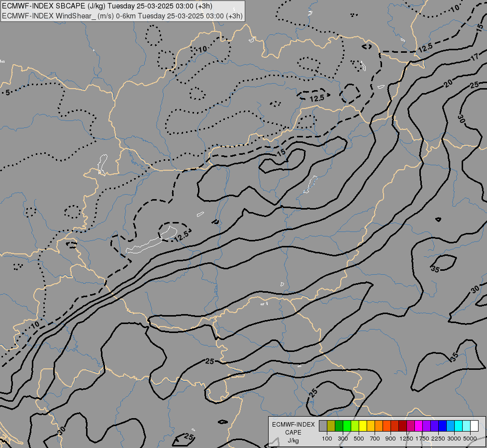Click the 3000 legend value
Viewport: 487px width, 448px height.
click(x=454, y=439)
